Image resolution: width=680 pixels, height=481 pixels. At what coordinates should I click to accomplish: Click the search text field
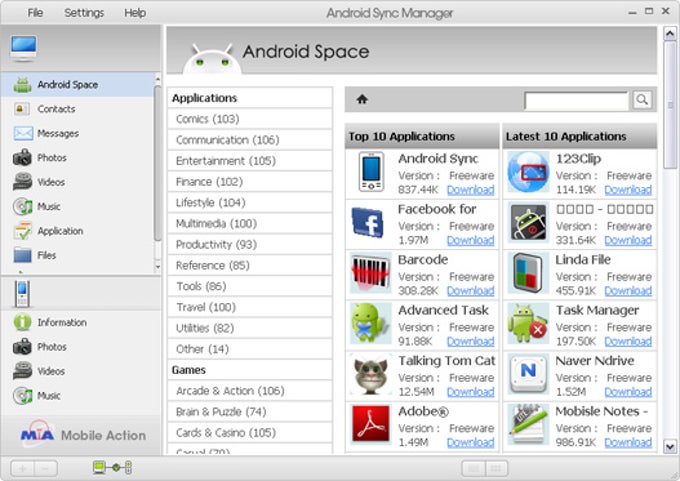coord(576,101)
